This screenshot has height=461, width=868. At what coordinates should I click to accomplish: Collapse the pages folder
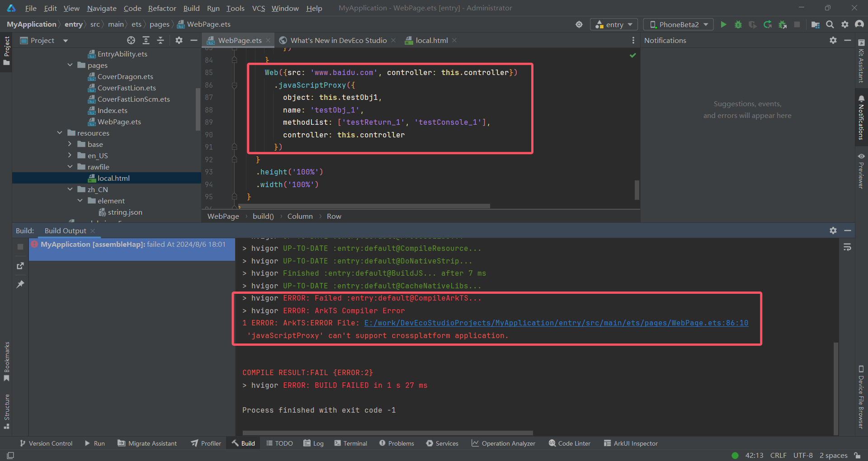pos(70,65)
